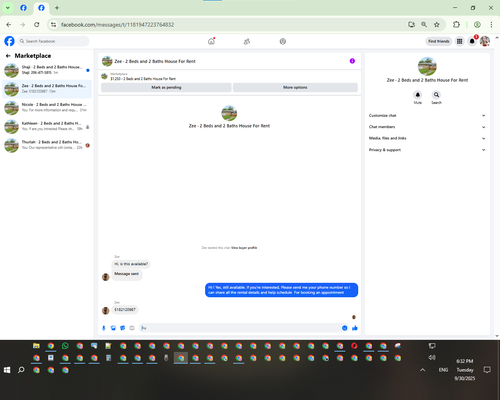Go back using the arrow beside Marketplace
This screenshot has height=400, width=500.
pos(8,56)
